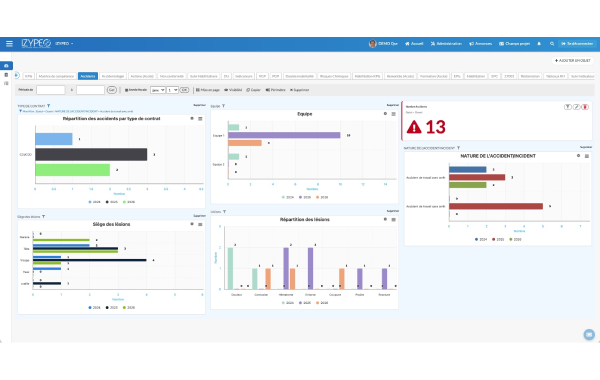Open the Equipe chart hamburger menu
The width and height of the screenshot is (600, 380).
point(393,114)
